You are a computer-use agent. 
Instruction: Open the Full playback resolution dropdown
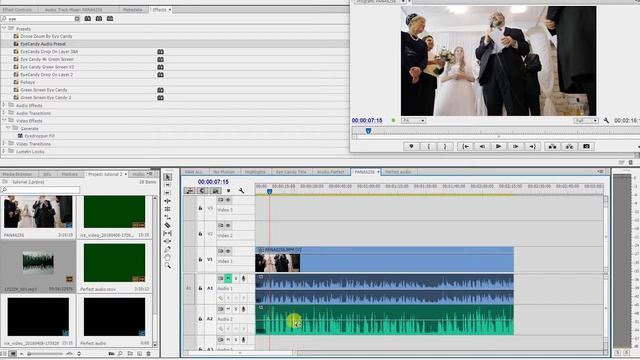(586, 121)
